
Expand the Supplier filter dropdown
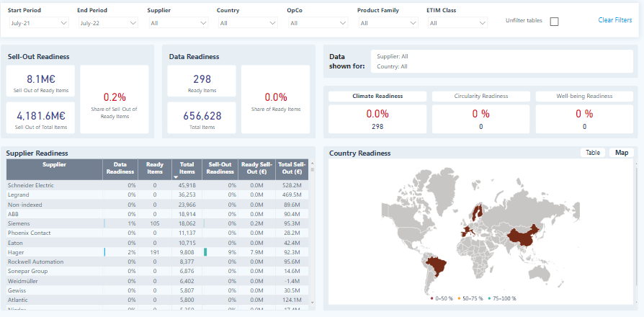(178, 23)
